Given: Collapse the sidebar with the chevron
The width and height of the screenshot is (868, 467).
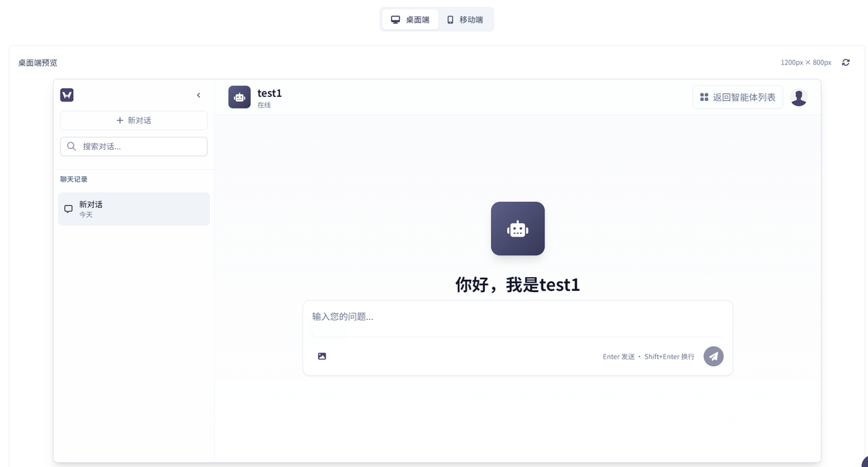Looking at the screenshot, I should coord(199,95).
